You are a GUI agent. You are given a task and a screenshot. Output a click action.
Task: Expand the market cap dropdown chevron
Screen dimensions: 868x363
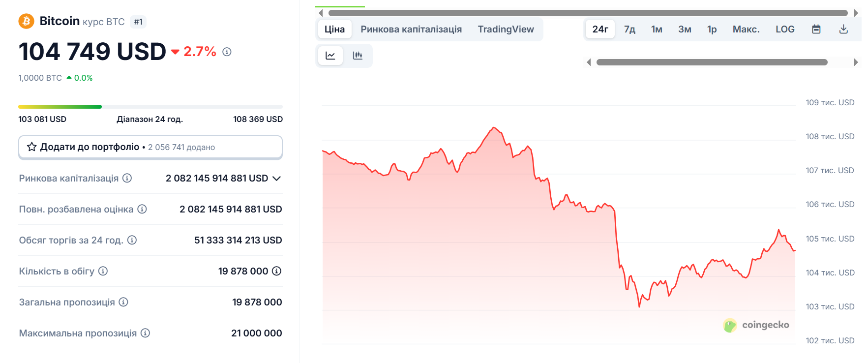277,179
